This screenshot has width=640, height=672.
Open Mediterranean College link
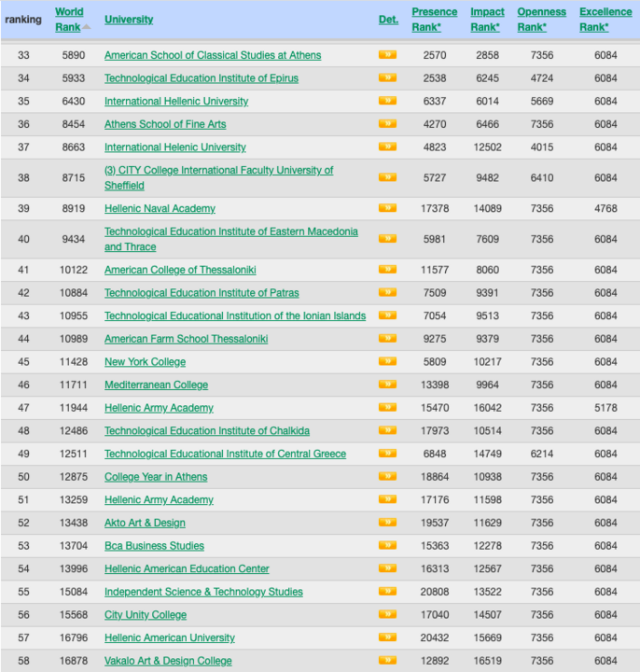(156, 385)
